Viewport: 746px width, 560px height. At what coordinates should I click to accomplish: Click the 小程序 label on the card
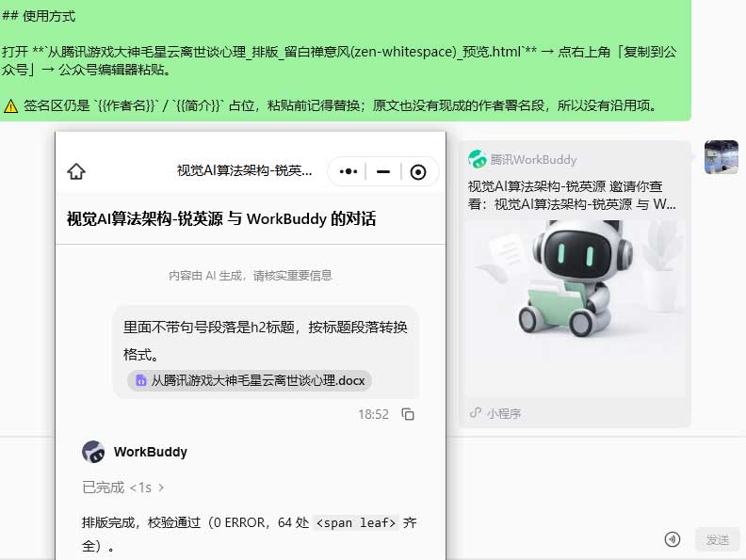point(504,413)
